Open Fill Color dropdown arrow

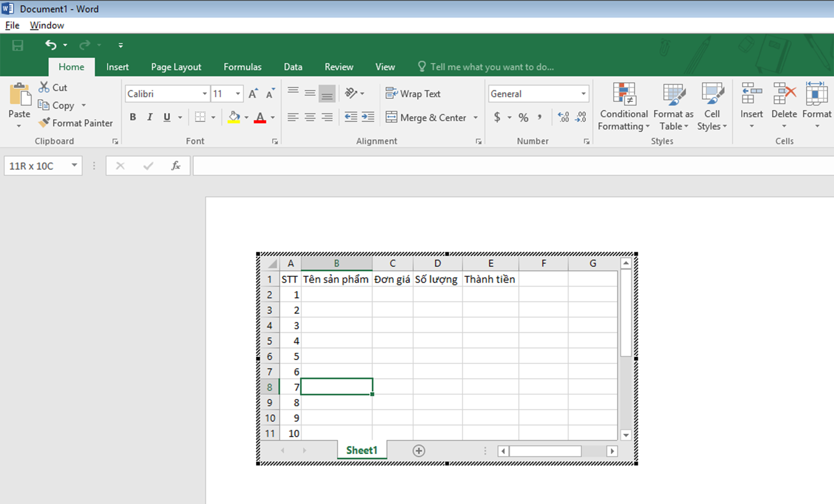click(246, 118)
